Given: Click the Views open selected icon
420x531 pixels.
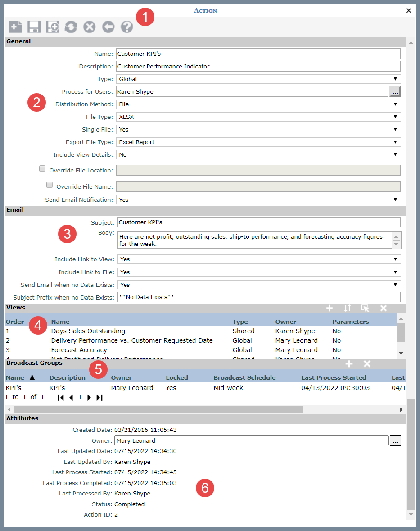Looking at the screenshot, I should [365, 308].
